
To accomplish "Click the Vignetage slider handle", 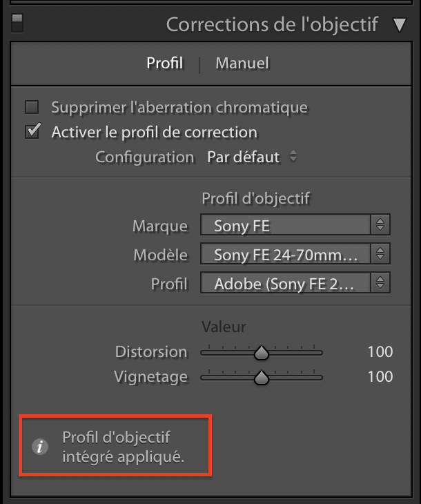I will tap(261, 378).
